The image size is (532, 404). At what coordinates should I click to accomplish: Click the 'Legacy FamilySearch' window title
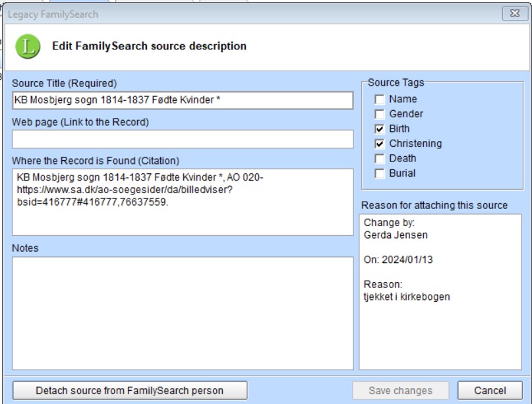tap(53, 14)
